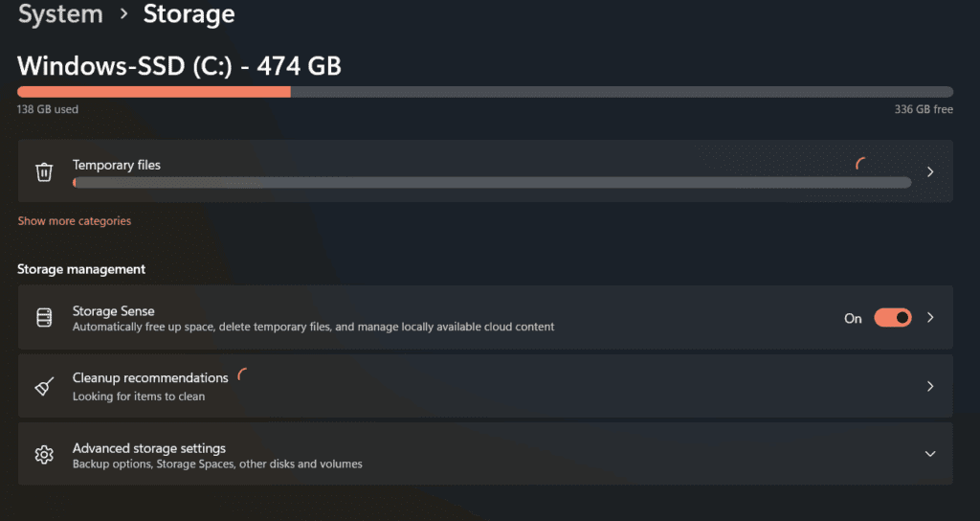This screenshot has width=980, height=521.
Task: Click the breadcrumb arrow between System and Storage
Action: click(x=123, y=15)
